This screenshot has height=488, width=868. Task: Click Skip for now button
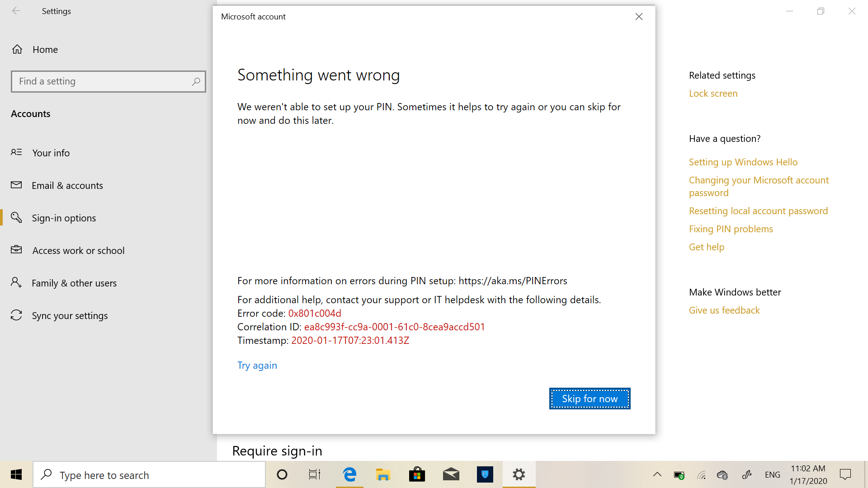pos(590,399)
